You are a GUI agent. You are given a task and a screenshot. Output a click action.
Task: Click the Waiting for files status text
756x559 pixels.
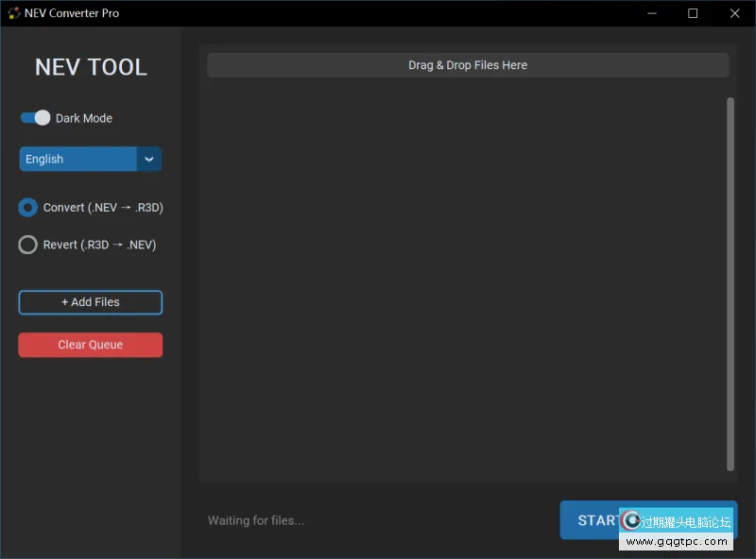256,520
